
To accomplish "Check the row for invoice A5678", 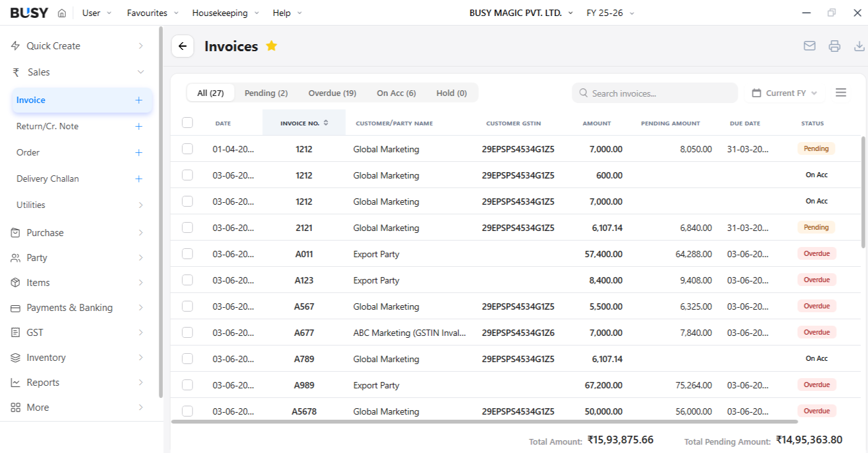I will (187, 411).
